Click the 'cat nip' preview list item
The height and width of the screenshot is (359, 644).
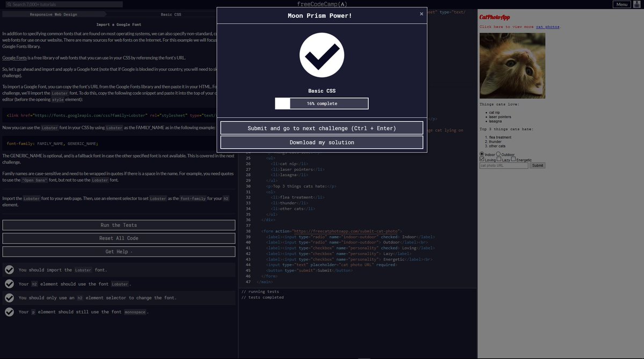tap(495, 113)
